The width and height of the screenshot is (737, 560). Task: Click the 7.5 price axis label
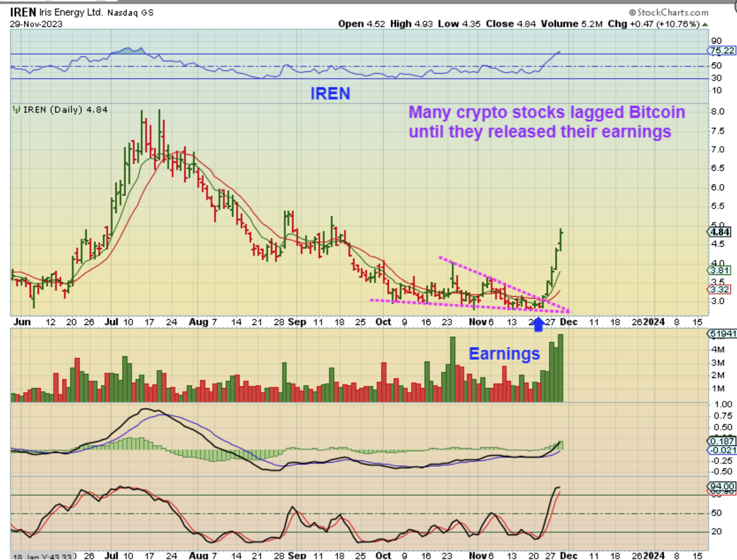[x=718, y=131]
